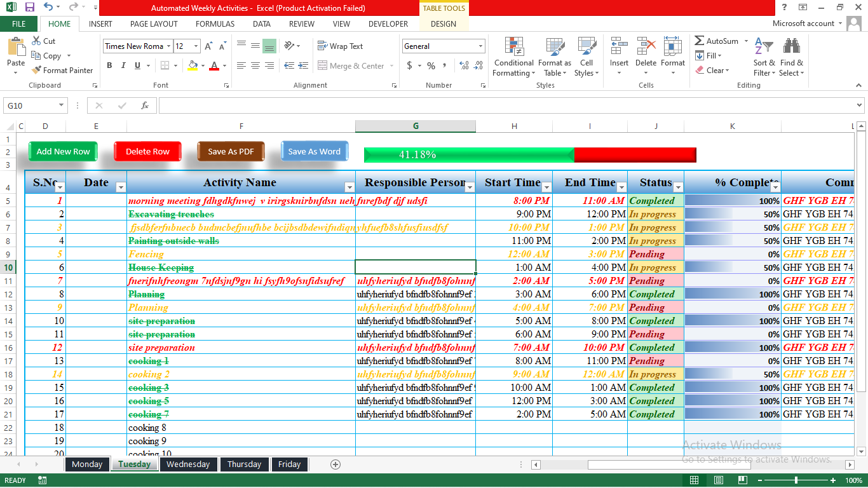The image size is (868, 488).
Task: Toggle Italic formatting
Action: [123, 65]
